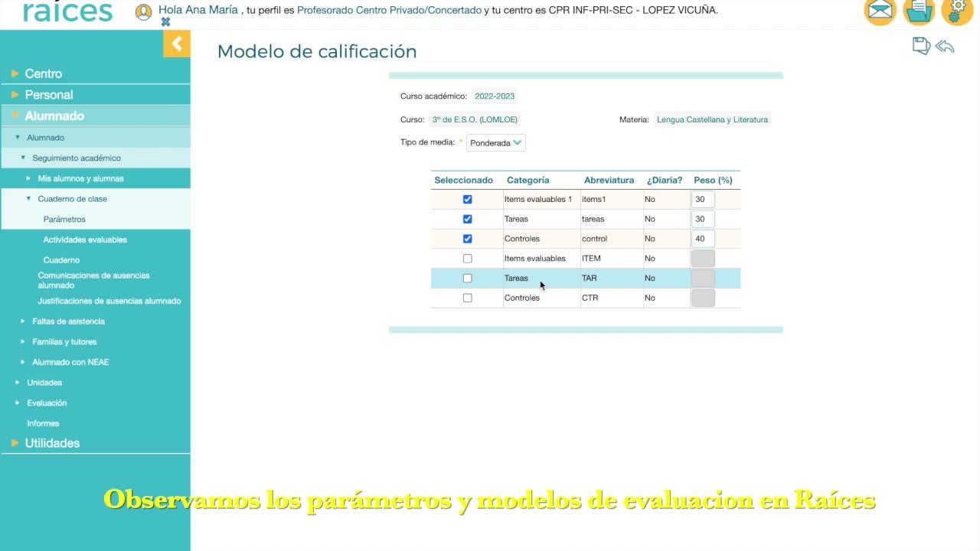
Task: Click the greyed Peso box in the ITEM row
Action: tap(703, 259)
